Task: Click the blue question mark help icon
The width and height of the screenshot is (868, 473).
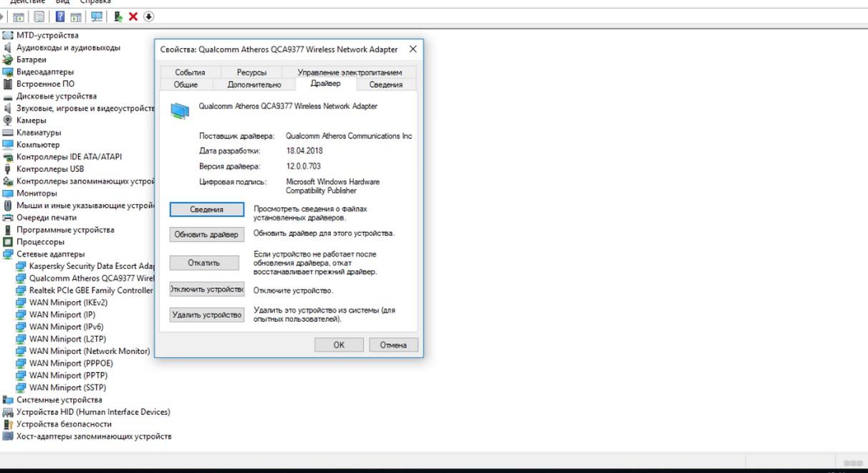Action: click(60, 16)
